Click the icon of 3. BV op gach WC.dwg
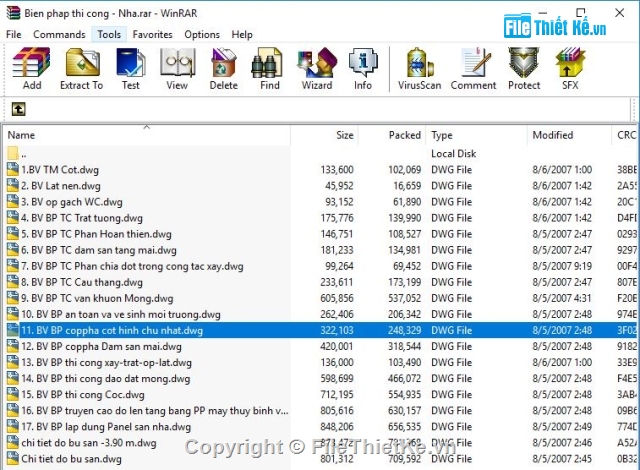The width and height of the screenshot is (640, 470). click(x=13, y=202)
